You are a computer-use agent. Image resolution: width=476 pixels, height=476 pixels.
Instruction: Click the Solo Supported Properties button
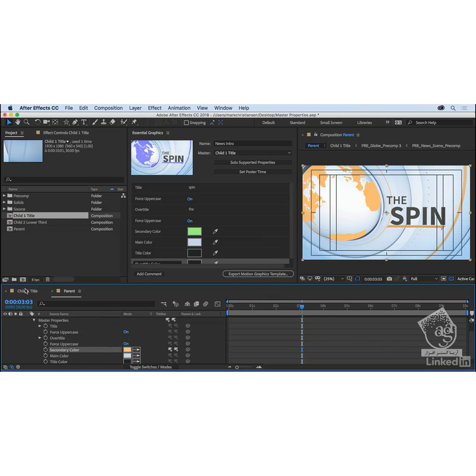point(253,162)
